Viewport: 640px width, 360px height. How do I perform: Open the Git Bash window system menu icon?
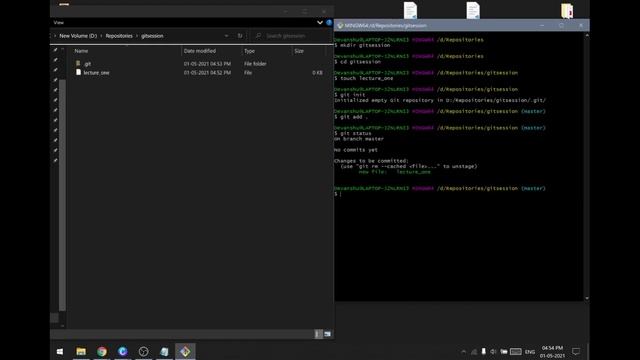click(340, 25)
